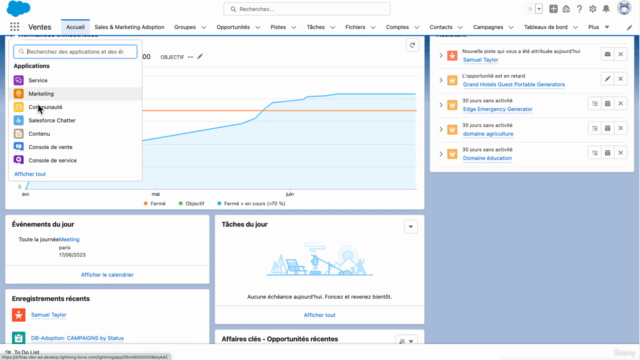Open Grand Hotels Guest Portable Generators link
640x360 pixels.
pos(514,84)
